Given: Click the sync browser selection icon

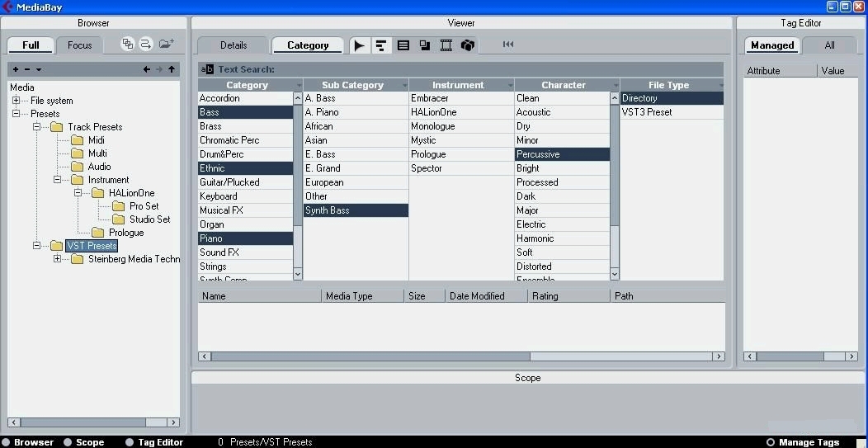Looking at the screenshot, I should (145, 44).
